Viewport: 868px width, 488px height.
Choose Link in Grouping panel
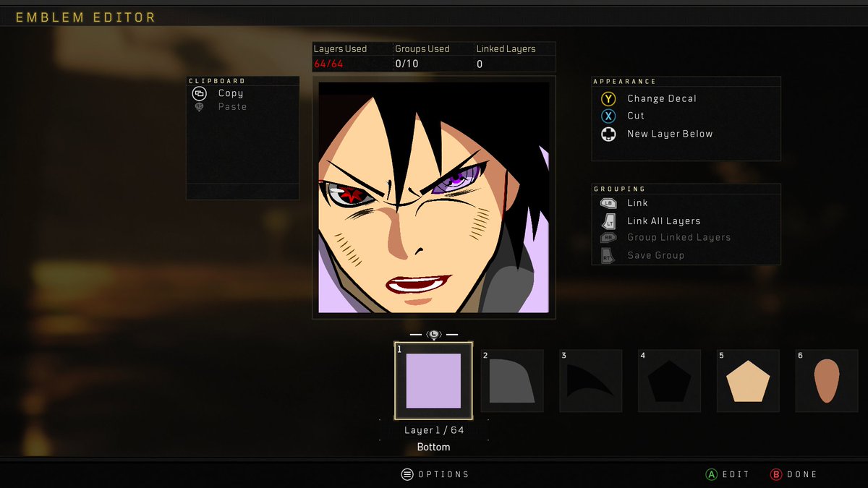tap(637, 203)
